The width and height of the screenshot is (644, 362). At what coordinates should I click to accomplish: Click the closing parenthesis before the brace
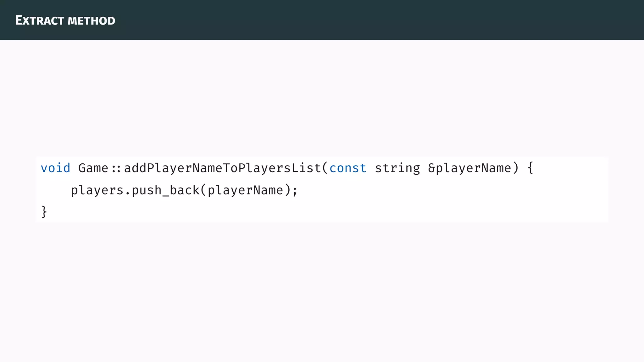click(x=515, y=168)
